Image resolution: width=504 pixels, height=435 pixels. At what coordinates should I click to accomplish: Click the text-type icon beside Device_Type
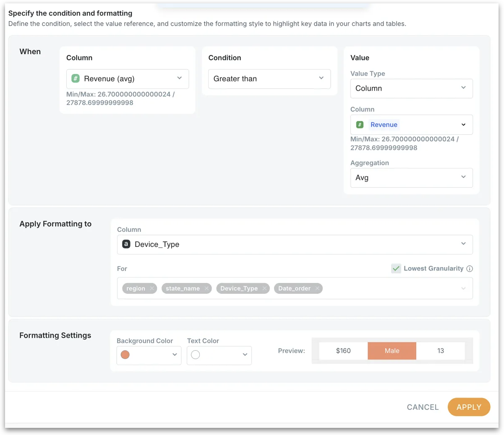(126, 244)
